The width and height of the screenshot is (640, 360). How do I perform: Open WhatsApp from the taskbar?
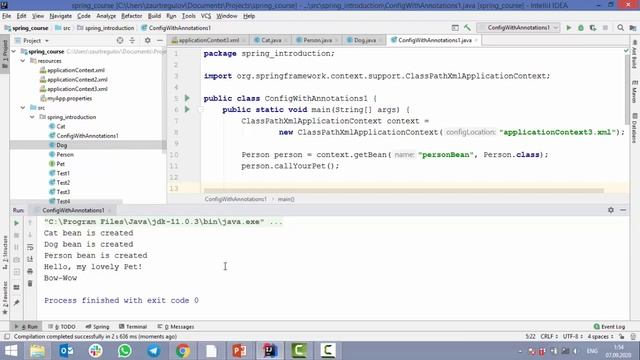tap(125, 351)
